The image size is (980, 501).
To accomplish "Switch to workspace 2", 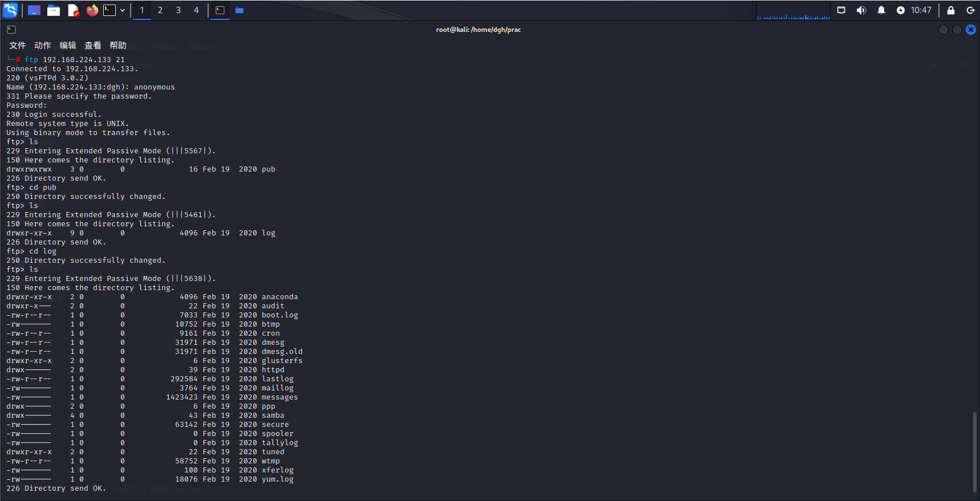I will coord(160,10).
